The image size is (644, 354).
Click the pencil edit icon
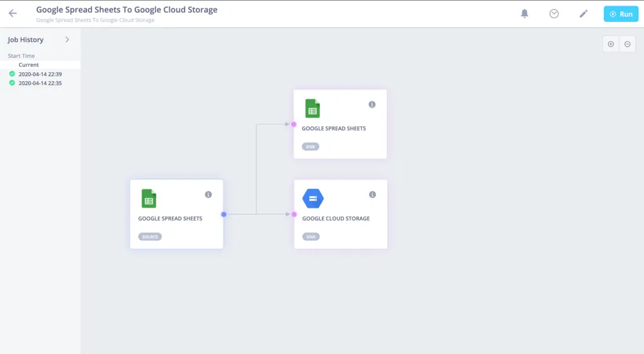pyautogui.click(x=583, y=14)
